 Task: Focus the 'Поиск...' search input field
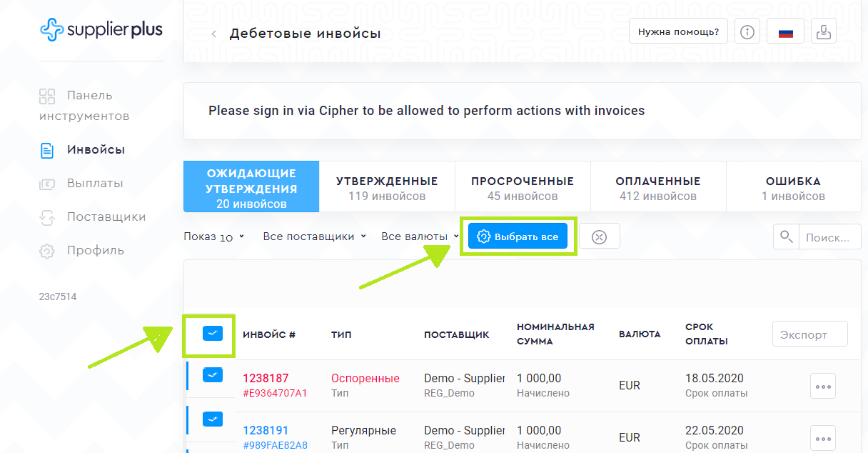tap(829, 237)
